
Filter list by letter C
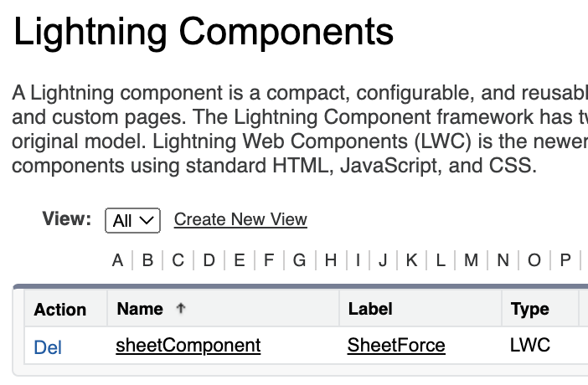click(x=178, y=260)
